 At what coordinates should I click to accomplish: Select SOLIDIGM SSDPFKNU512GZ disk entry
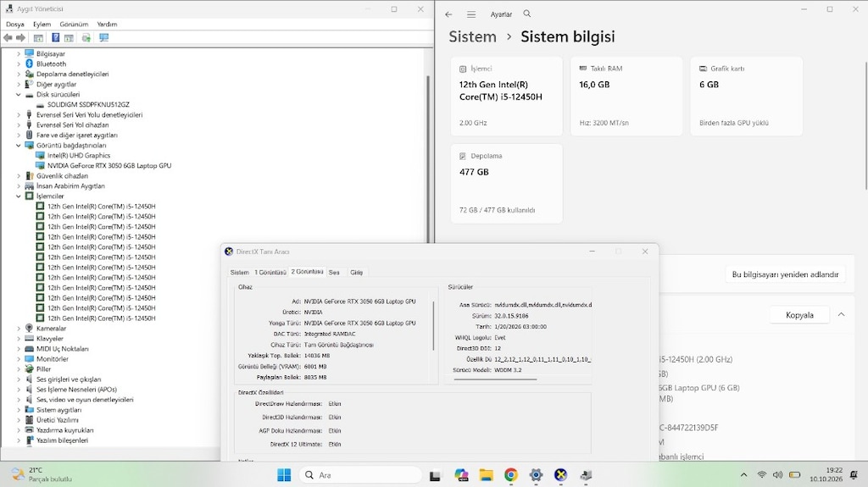(88, 104)
